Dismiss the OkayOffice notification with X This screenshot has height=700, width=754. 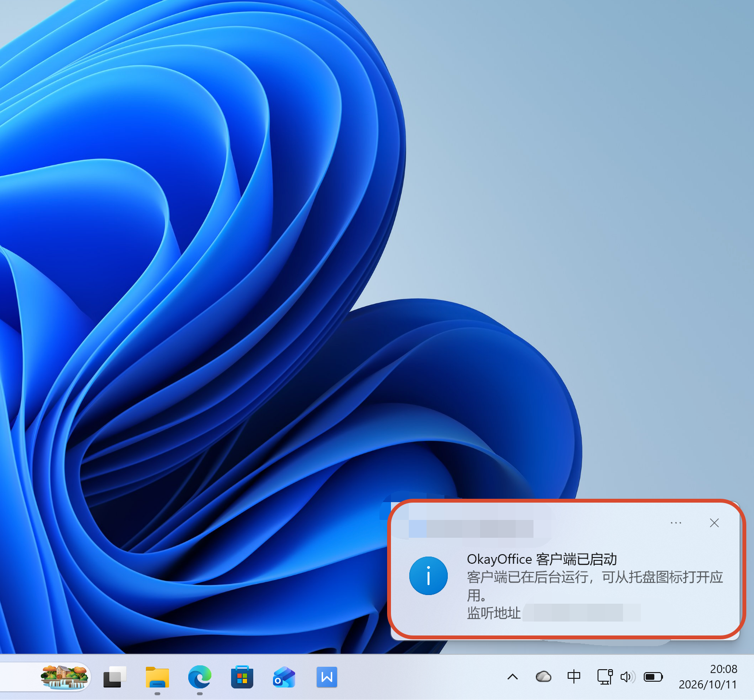715,523
